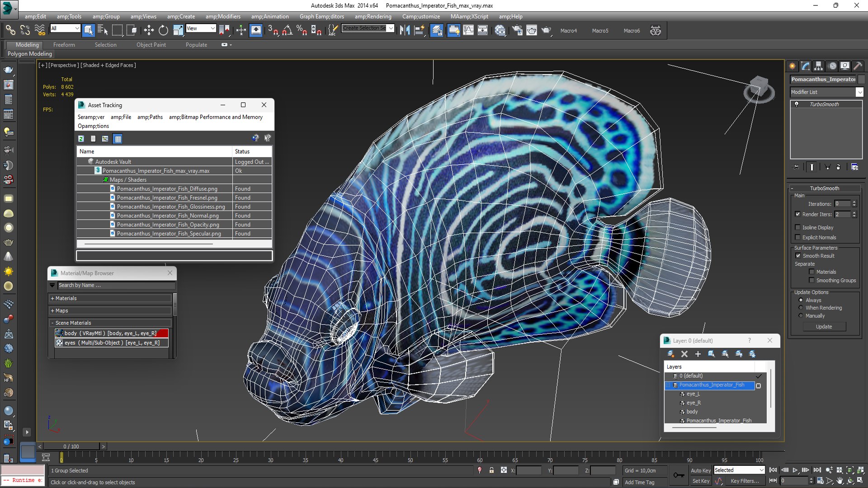Switch to Freeform ribbon tab
This screenshot has width=868, height=488.
[64, 45]
